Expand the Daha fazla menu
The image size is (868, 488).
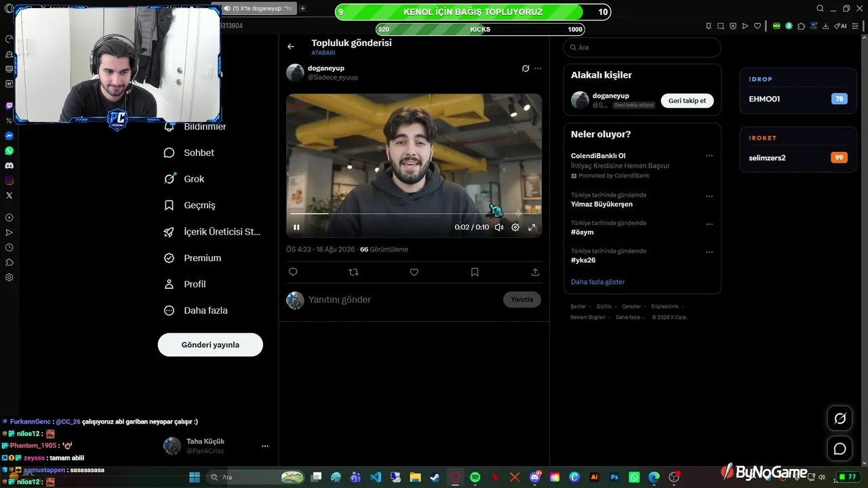click(x=196, y=310)
